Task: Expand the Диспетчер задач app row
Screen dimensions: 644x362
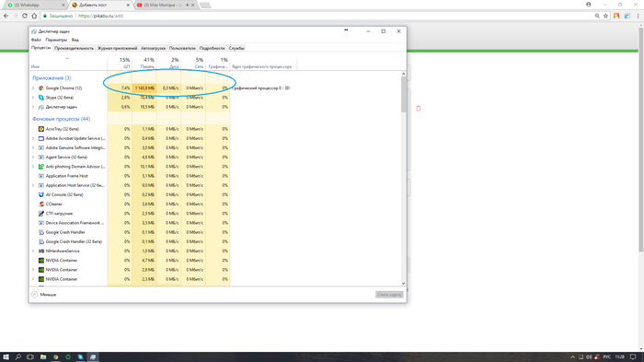Action: 33,107
